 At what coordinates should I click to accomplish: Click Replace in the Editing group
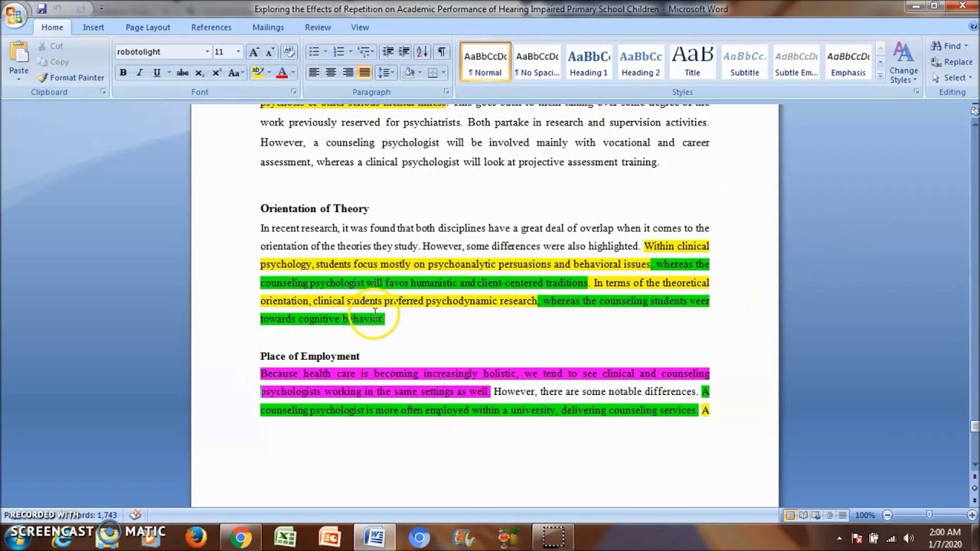coord(952,62)
